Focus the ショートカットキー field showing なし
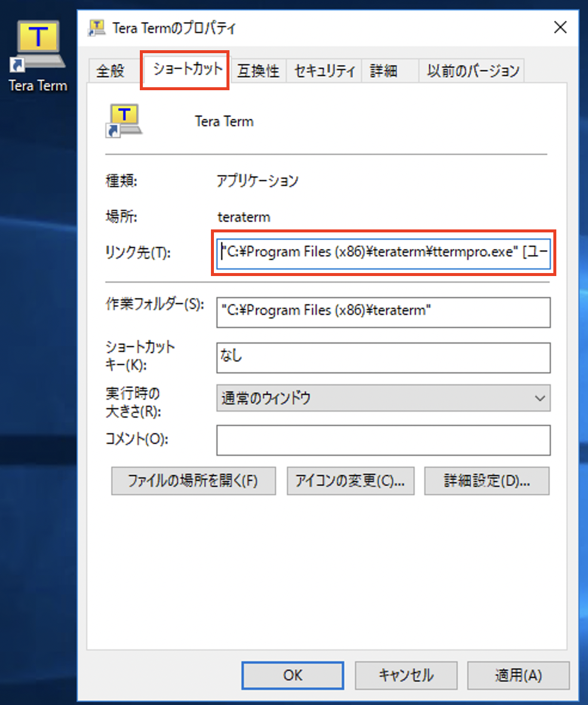 [384, 357]
